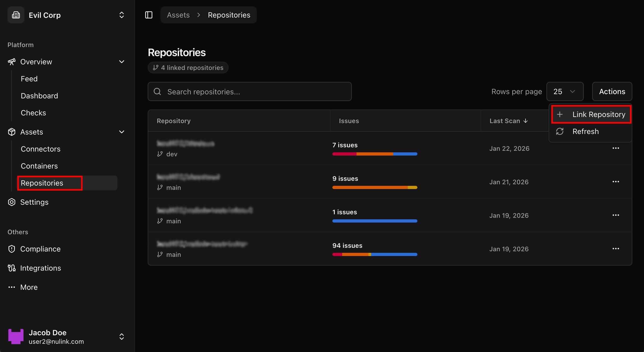Click the Settings gear icon in sidebar
Viewport: 644px width, 352px height.
pyautogui.click(x=12, y=202)
